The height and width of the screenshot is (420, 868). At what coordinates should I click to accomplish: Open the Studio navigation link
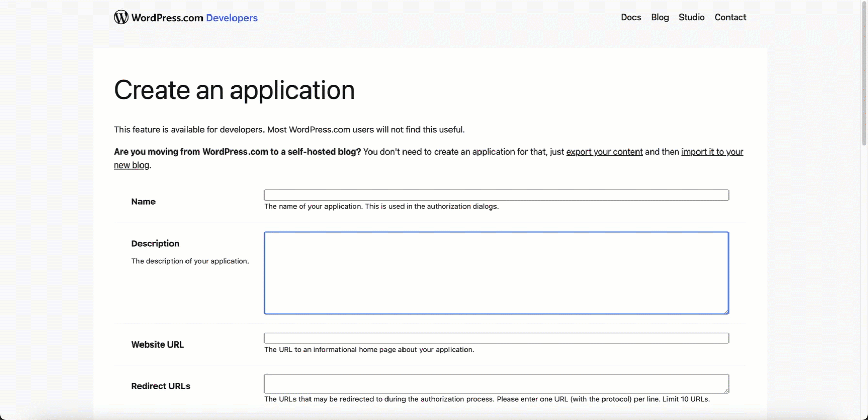[691, 17]
